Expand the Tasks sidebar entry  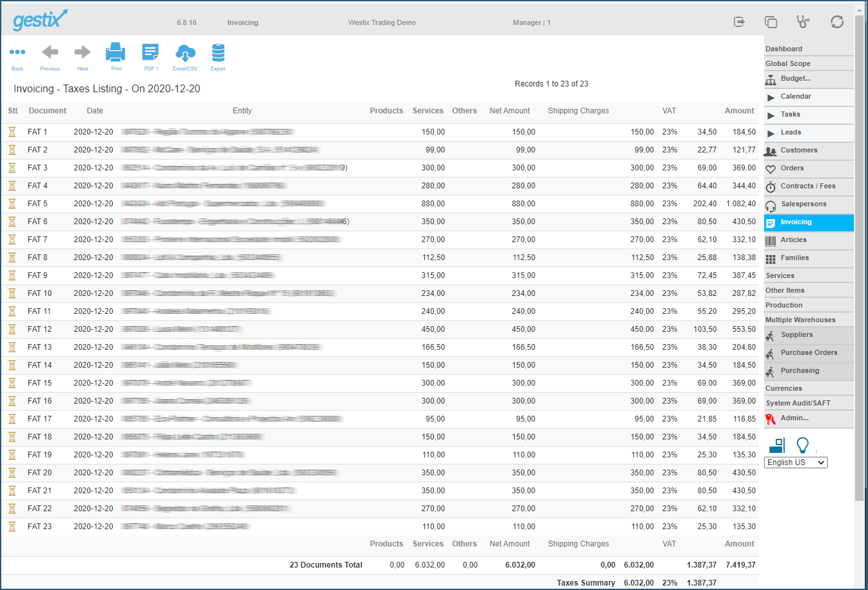coord(809,115)
